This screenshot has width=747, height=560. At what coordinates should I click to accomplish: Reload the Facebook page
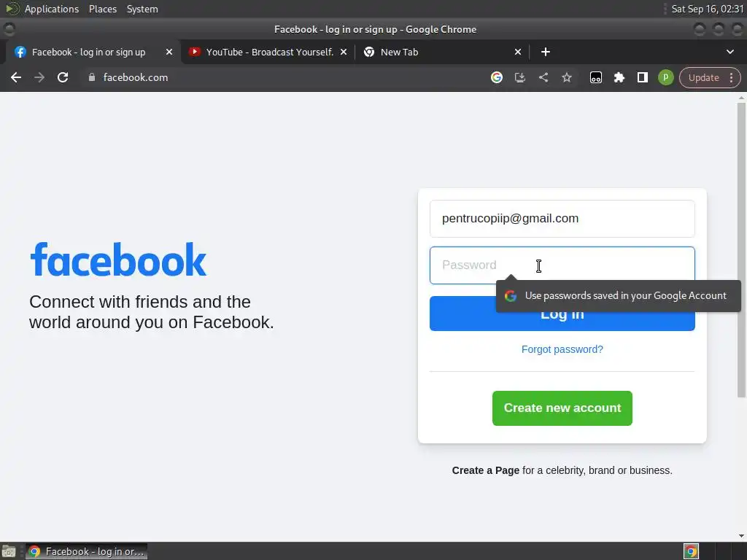pos(63,77)
